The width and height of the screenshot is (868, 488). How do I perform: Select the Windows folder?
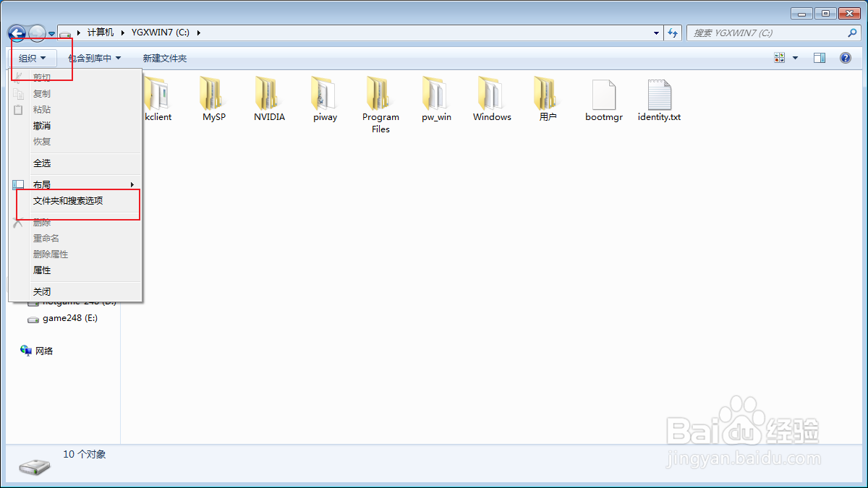pos(492,99)
